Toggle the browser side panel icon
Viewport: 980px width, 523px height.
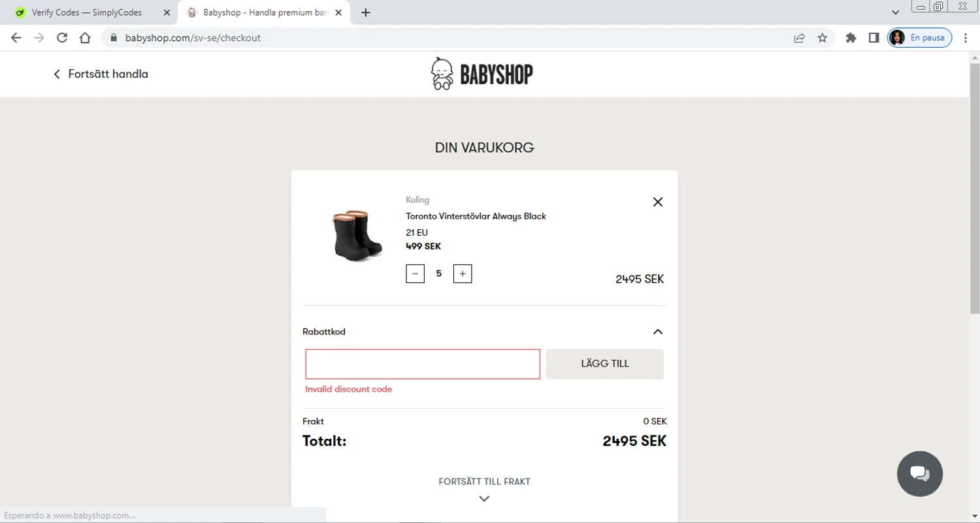(874, 38)
